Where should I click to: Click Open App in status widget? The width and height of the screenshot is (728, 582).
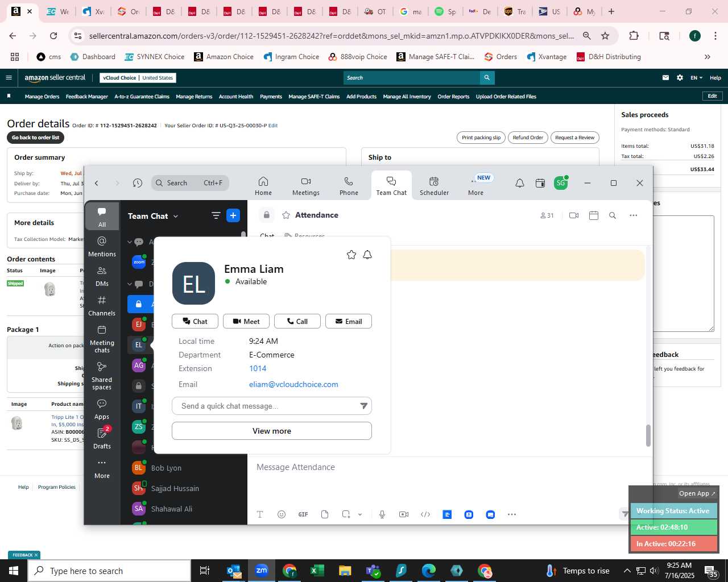point(697,493)
